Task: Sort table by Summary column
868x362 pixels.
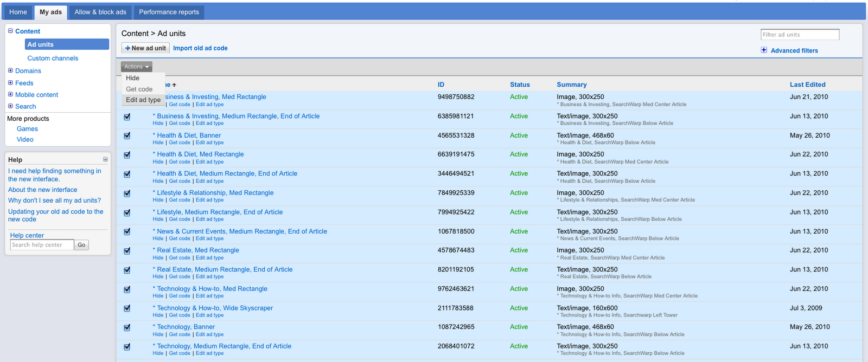Action: [571, 85]
